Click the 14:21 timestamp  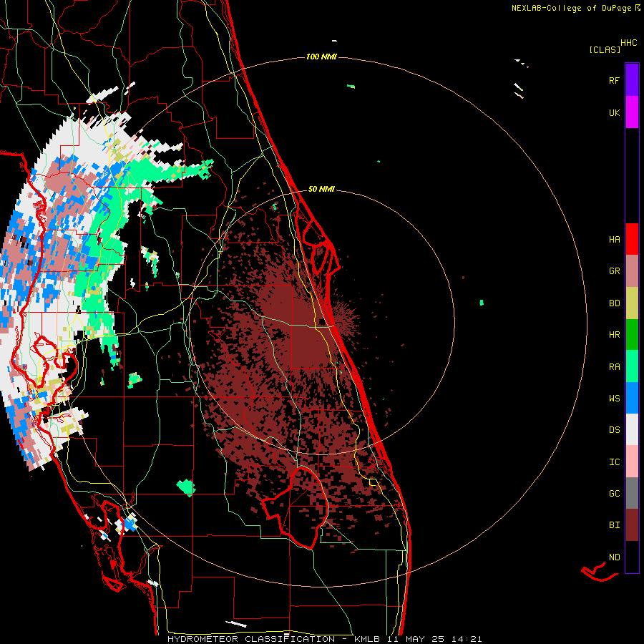[465, 639]
